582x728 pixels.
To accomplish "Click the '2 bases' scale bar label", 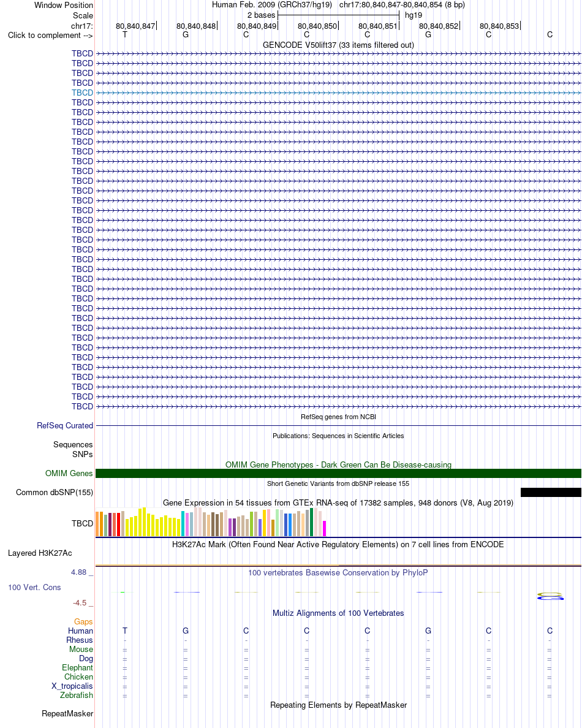I will 261,15.
